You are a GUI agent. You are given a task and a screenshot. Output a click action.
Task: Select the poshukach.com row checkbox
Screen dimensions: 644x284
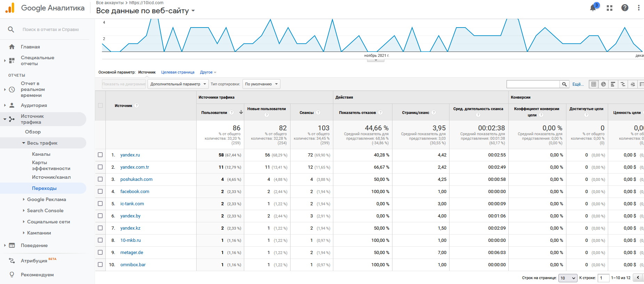100,179
